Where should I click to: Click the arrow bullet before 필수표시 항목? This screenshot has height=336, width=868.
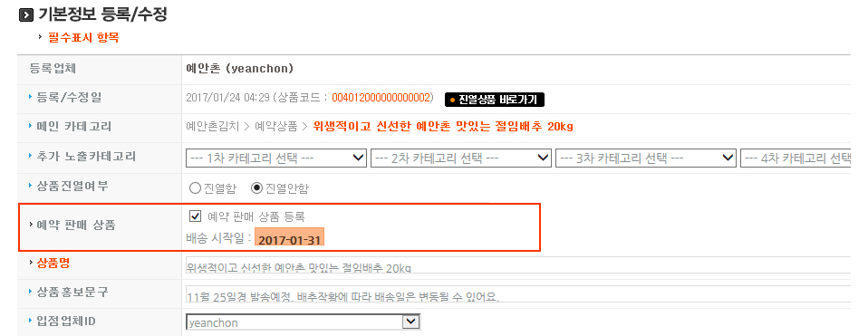coord(41,37)
